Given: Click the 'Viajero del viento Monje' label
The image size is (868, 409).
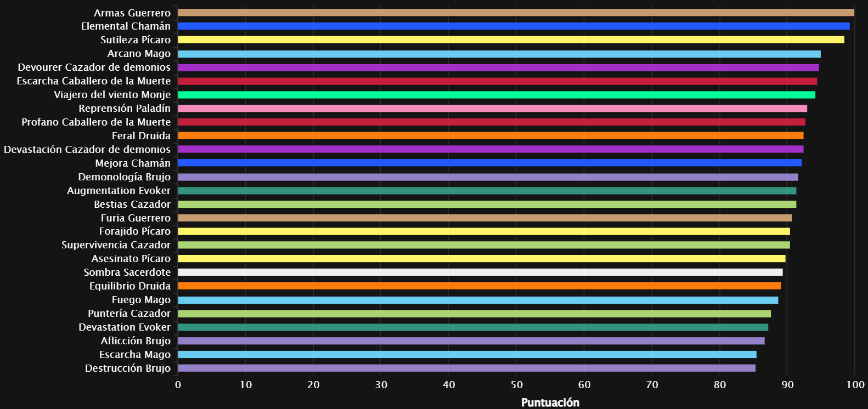Looking at the screenshot, I should [112, 95].
